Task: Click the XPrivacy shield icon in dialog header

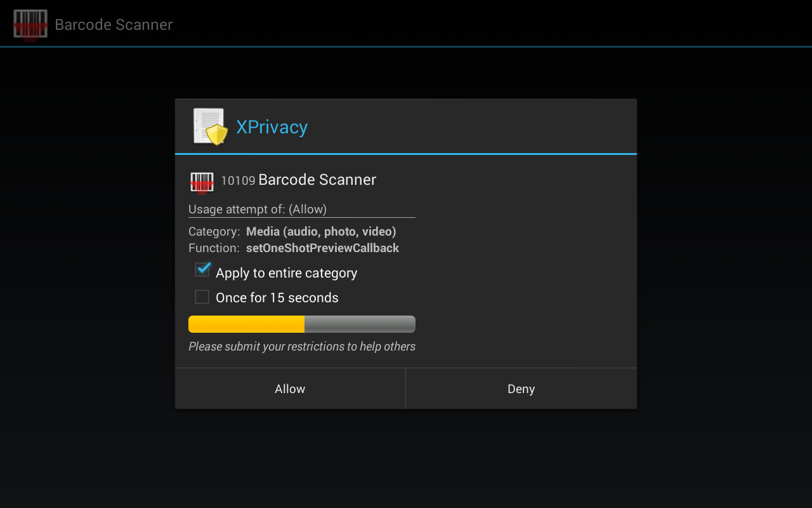Action: tap(210, 126)
